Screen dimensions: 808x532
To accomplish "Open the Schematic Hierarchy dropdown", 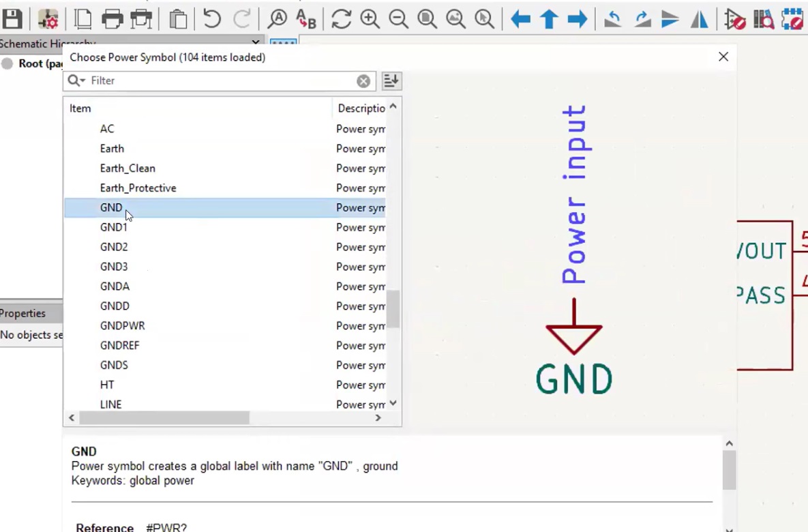I will pyautogui.click(x=255, y=43).
